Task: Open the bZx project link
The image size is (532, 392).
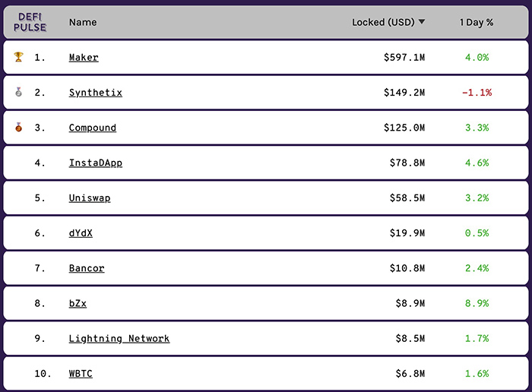Action: click(78, 303)
